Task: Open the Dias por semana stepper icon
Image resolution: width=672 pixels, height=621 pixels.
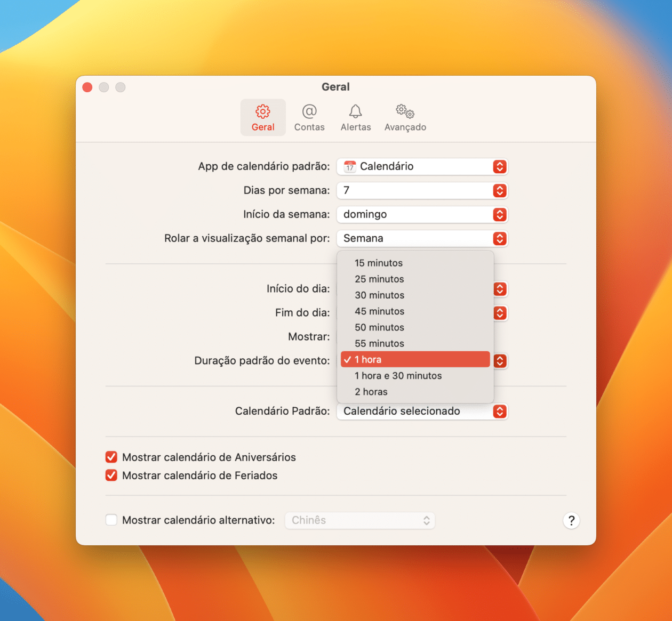Action: point(499,190)
